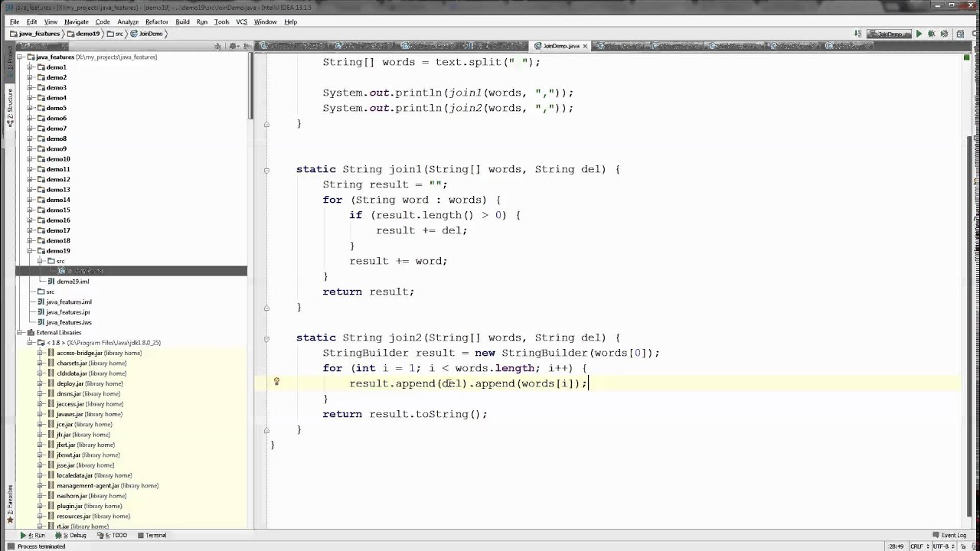Close the JoinDemo.java editor tab
The image size is (980, 551).
click(x=585, y=46)
